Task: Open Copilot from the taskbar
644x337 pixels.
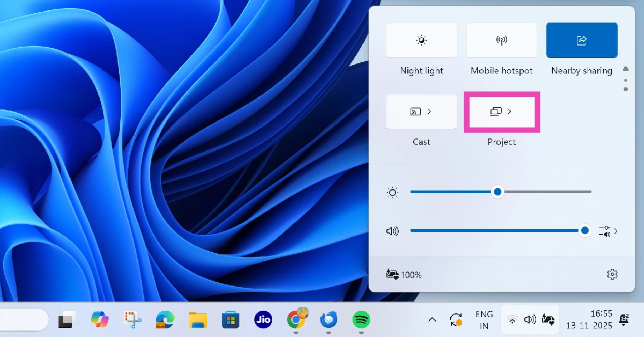Action: pos(100,319)
